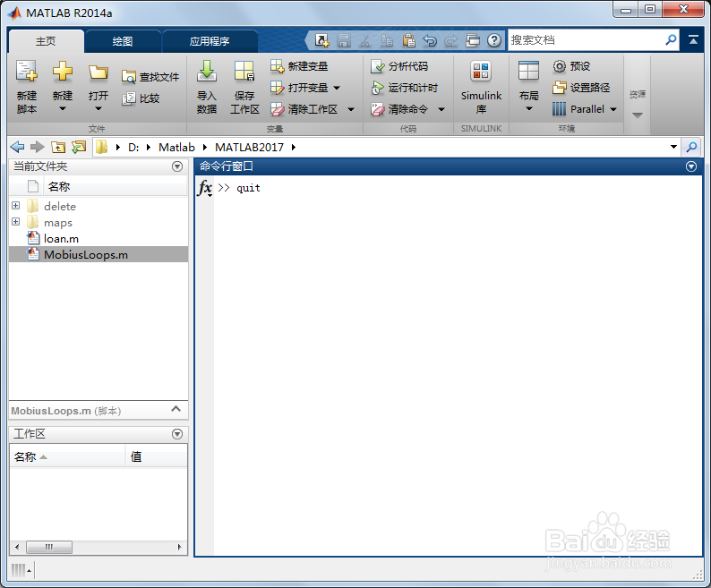Screen dimensions: 711x588
Task: Sort files by Name (名称) column header
Action: pos(116,186)
